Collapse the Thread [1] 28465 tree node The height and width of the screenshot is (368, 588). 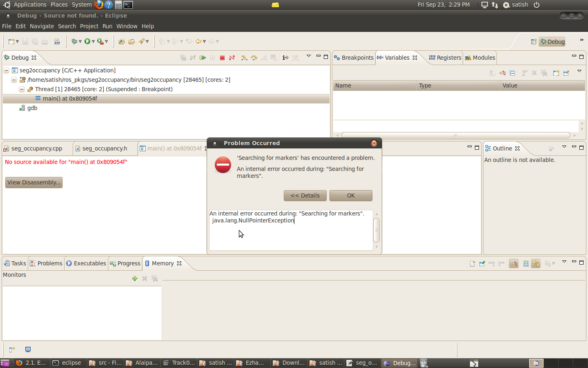[x=22, y=89]
